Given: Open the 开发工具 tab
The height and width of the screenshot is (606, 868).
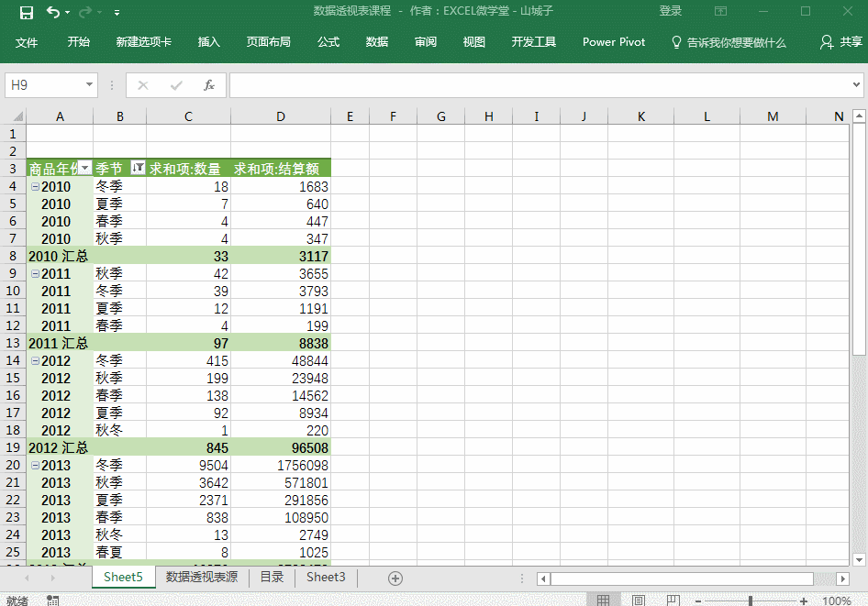Looking at the screenshot, I should tap(534, 42).
